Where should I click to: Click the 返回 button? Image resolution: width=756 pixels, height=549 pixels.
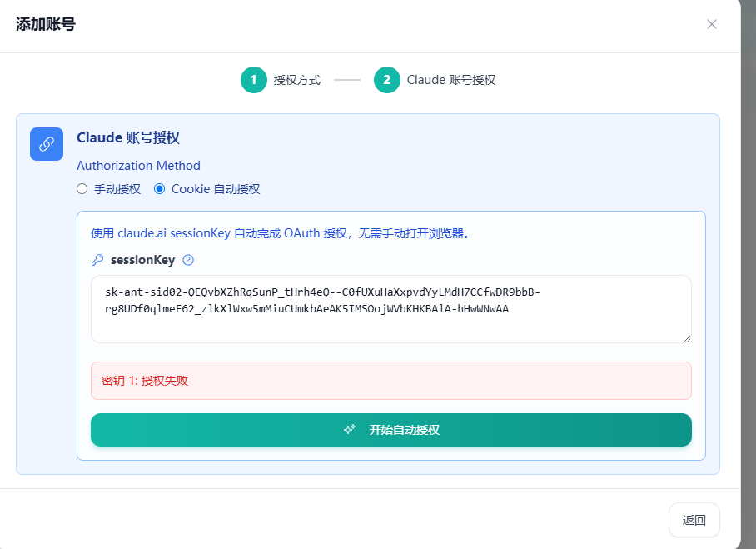pyautogui.click(x=694, y=520)
